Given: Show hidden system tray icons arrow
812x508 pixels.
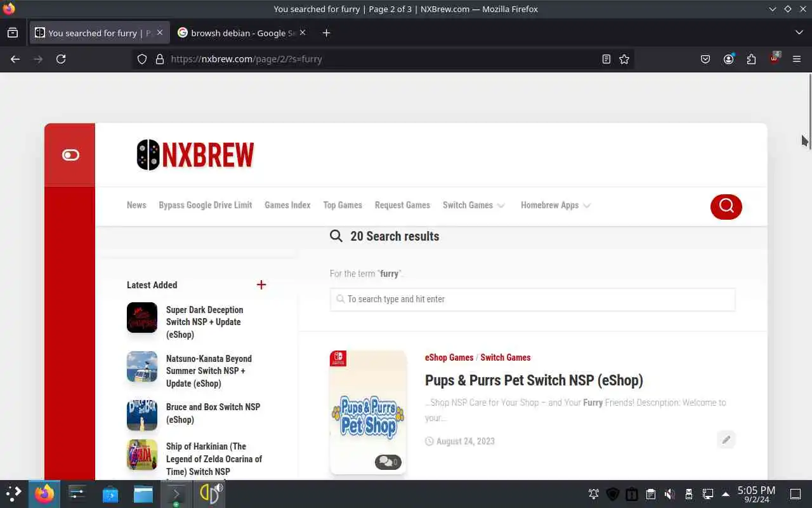Looking at the screenshot, I should [x=726, y=494].
